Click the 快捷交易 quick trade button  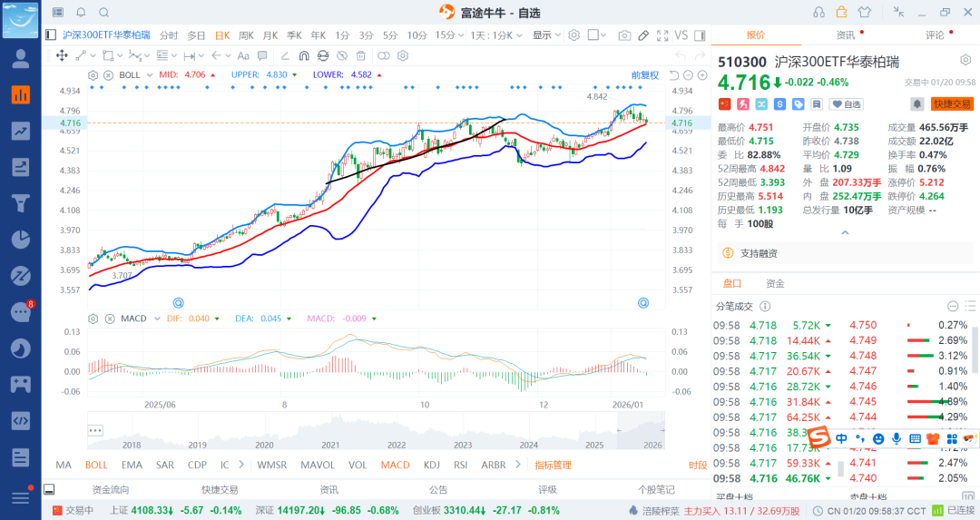click(x=953, y=103)
